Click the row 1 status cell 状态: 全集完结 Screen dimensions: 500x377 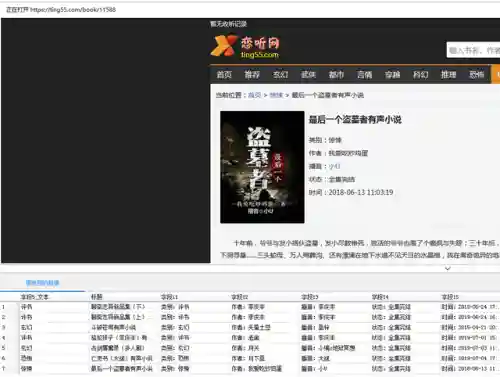391,307
